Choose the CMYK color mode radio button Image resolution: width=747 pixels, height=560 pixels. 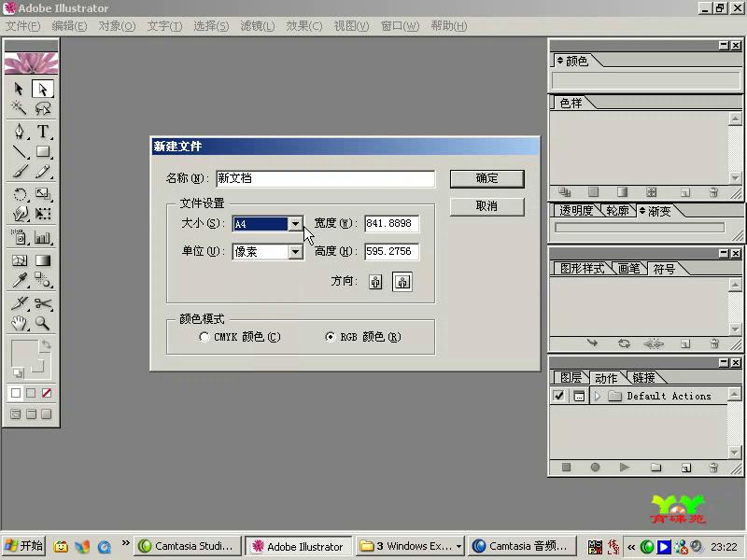click(x=204, y=337)
